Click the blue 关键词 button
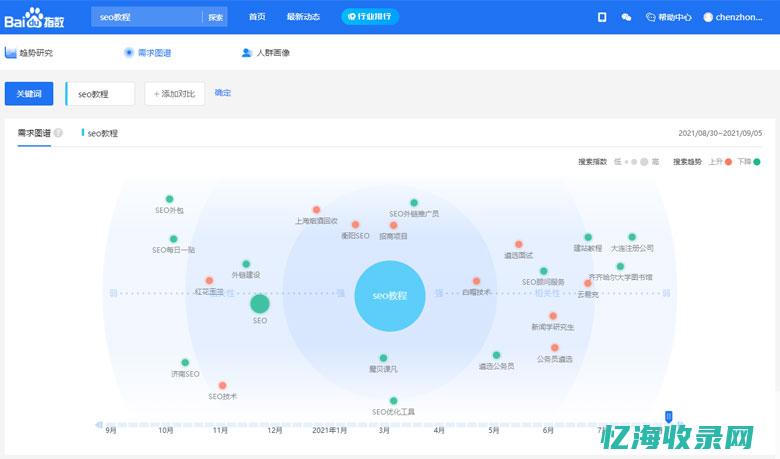This screenshot has width=780, height=459. point(29,93)
